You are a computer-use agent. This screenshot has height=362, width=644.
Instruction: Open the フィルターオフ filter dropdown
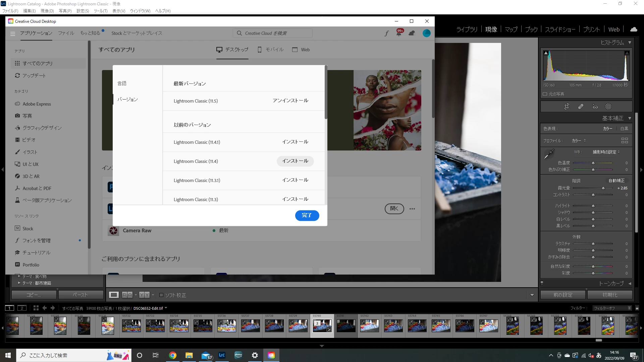point(612,308)
